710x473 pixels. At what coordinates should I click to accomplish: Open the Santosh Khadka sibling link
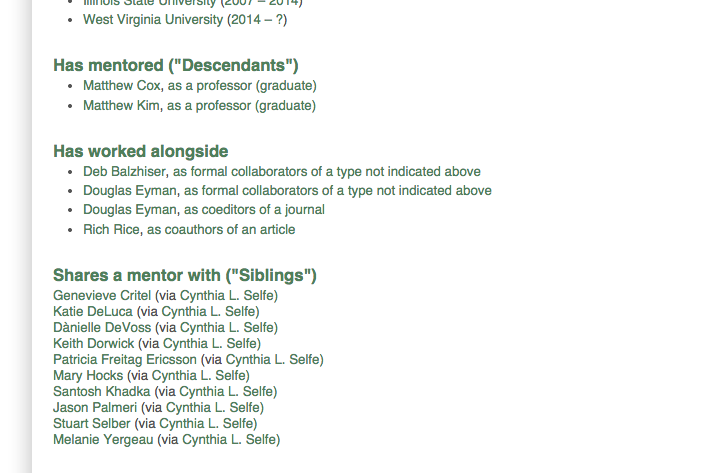[101, 392]
